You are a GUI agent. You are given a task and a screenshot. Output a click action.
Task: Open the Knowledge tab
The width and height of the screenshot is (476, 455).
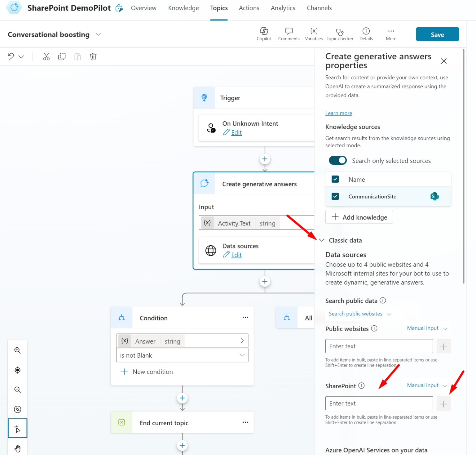click(x=183, y=8)
